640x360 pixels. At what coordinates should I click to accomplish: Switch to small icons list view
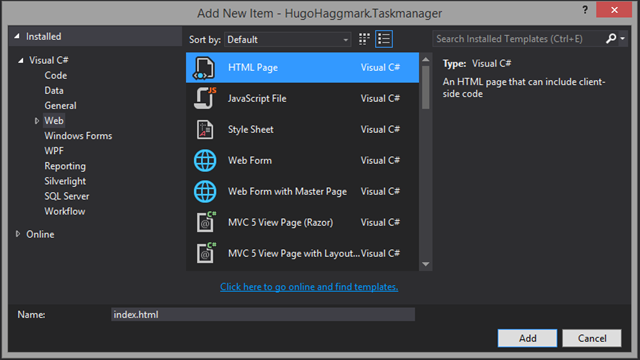[x=384, y=39]
